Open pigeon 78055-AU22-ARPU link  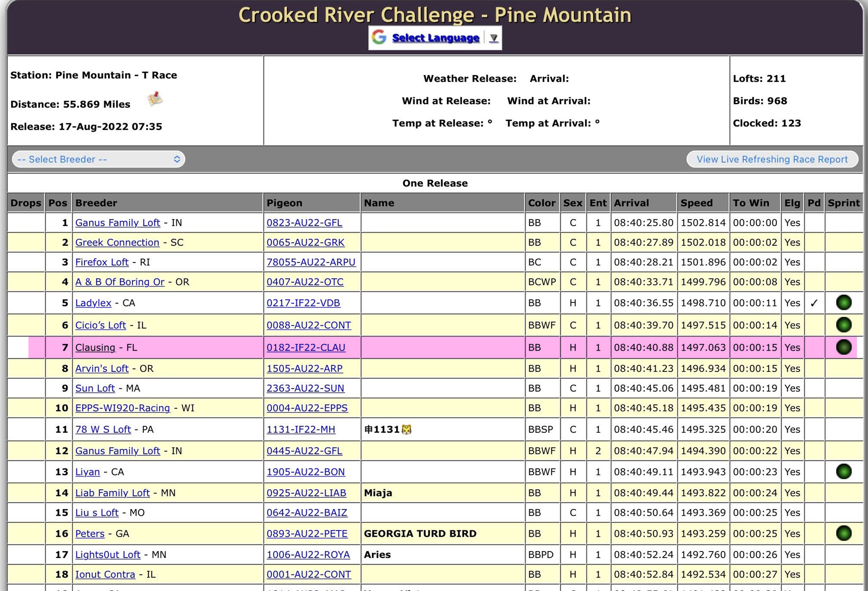click(311, 262)
